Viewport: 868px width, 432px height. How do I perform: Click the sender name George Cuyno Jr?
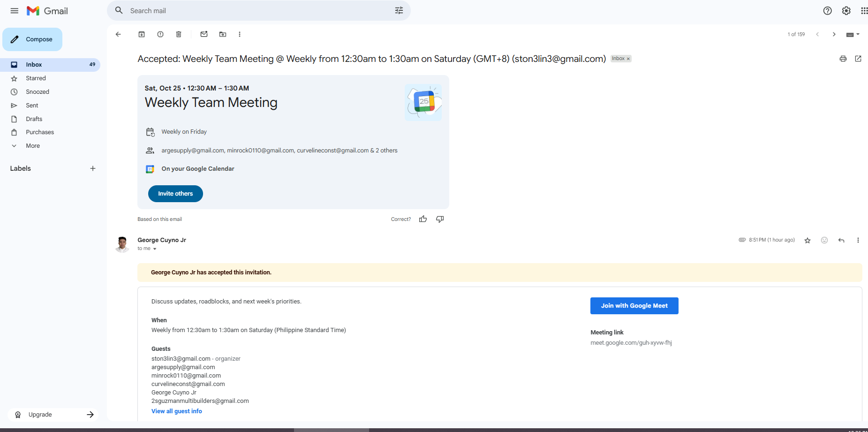click(162, 240)
